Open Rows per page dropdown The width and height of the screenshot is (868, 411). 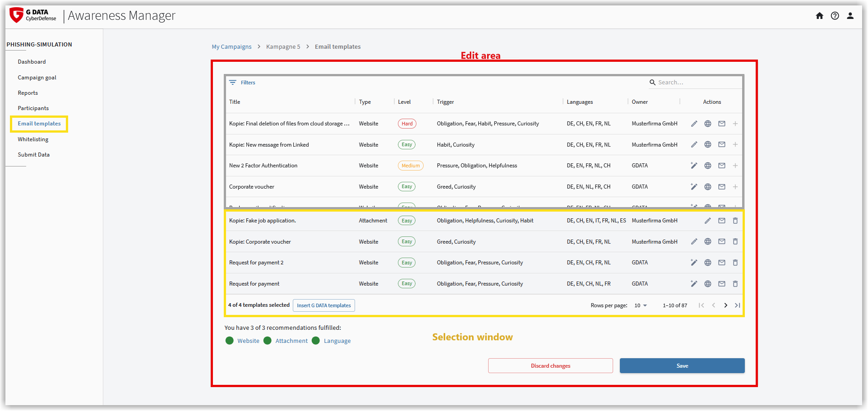point(641,305)
